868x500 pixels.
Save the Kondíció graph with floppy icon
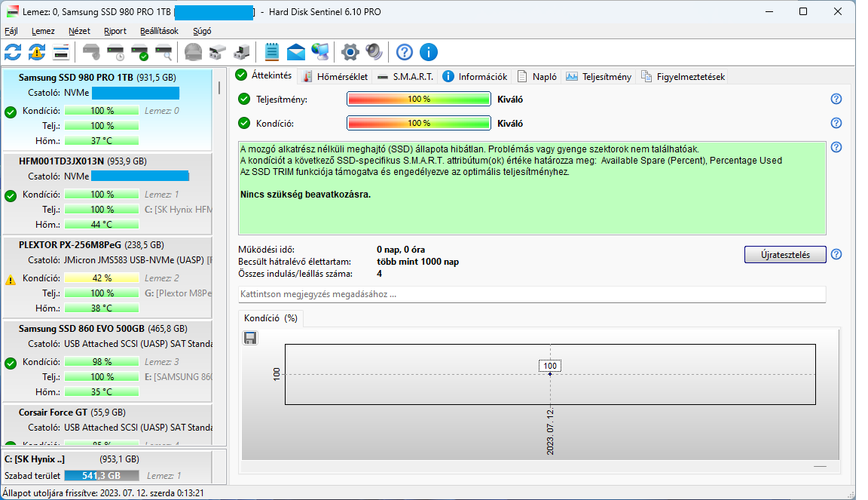point(250,338)
